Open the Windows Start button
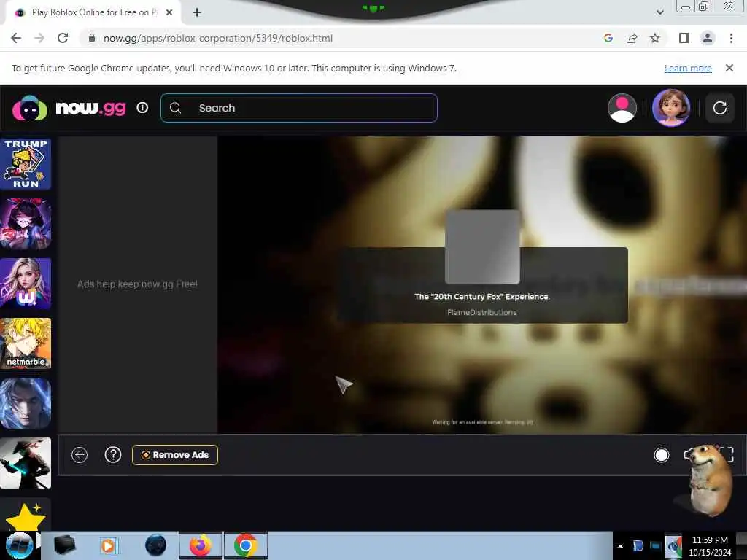The height and width of the screenshot is (560, 747). click(x=19, y=545)
